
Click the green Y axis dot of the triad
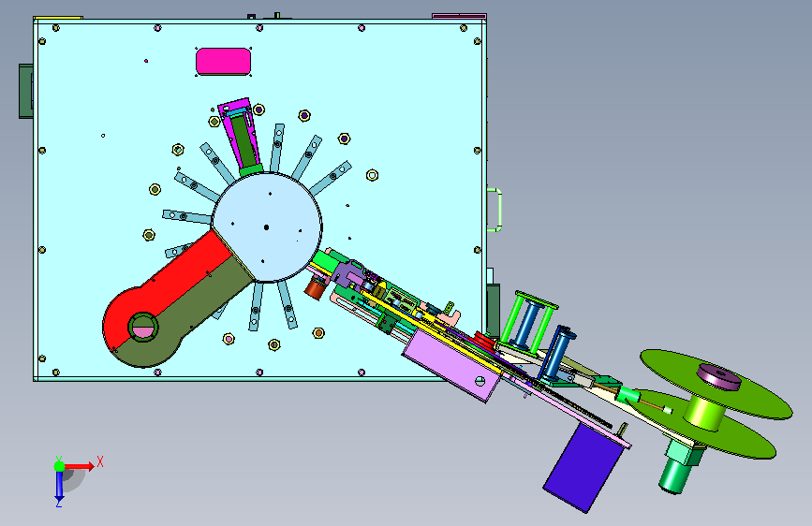pos(59,466)
